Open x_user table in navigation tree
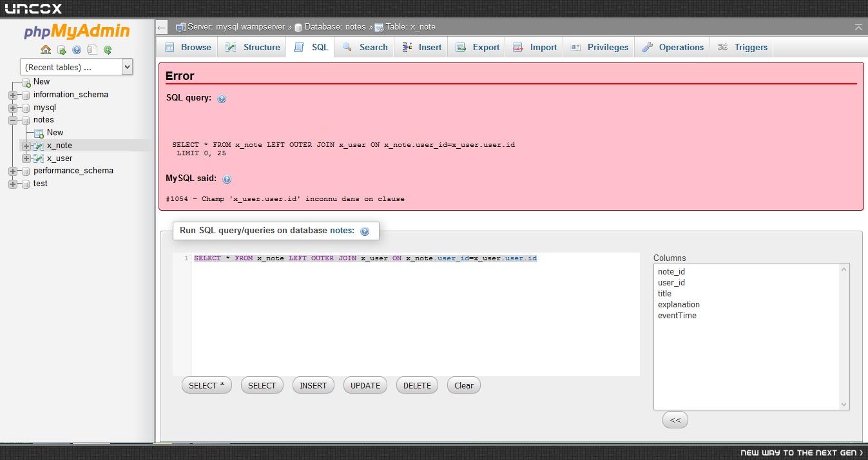 tap(59, 158)
